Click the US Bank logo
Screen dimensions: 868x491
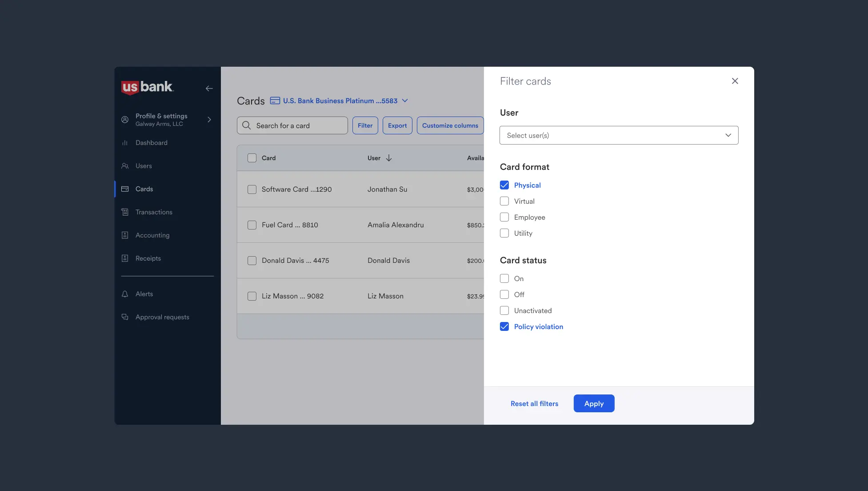click(147, 87)
